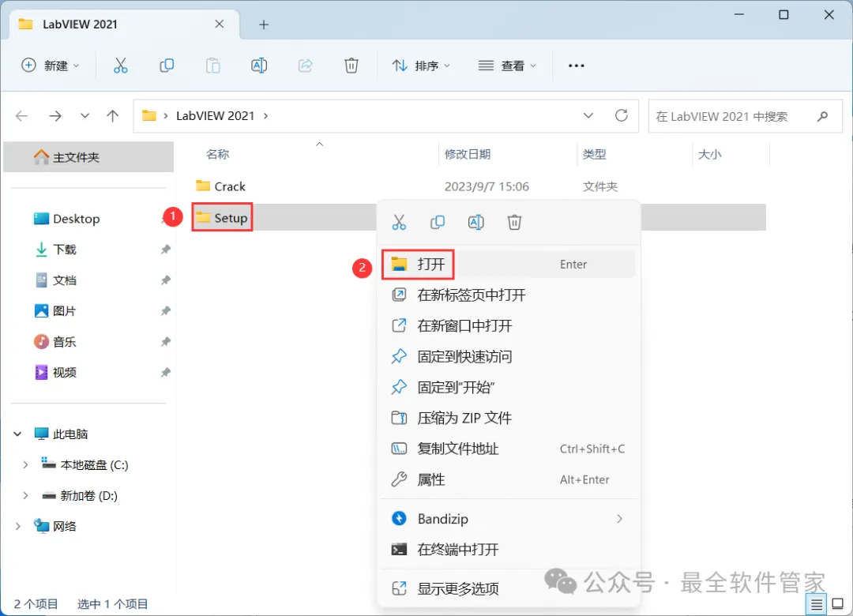Open the See more ellipsis menu
This screenshot has width=853, height=616.
click(x=576, y=66)
